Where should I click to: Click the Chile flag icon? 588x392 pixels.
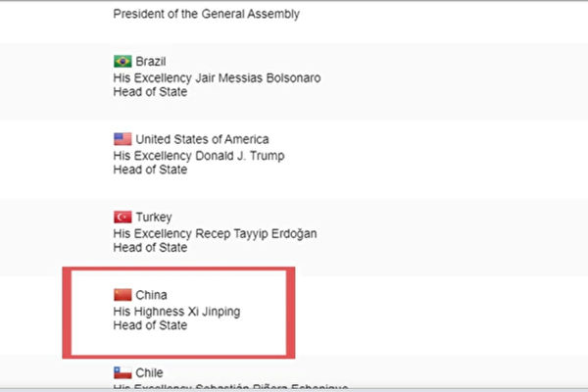click(122, 372)
